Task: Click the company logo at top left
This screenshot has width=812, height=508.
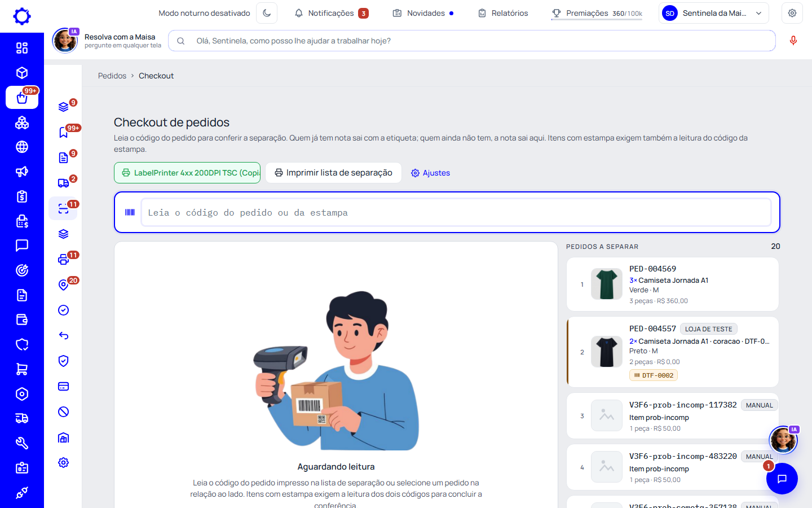Action: pos(22,16)
